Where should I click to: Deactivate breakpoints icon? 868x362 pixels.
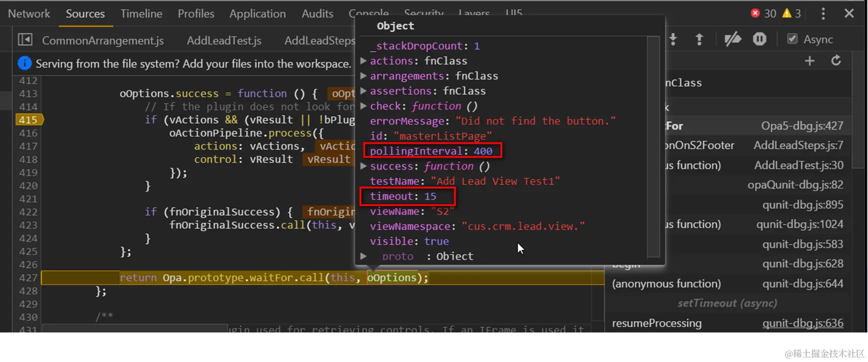733,39
